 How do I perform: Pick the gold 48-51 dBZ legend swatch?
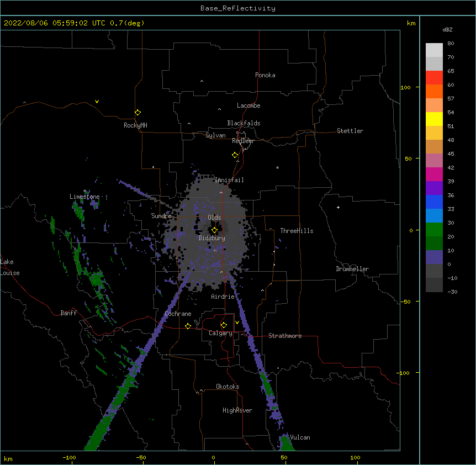point(434,133)
